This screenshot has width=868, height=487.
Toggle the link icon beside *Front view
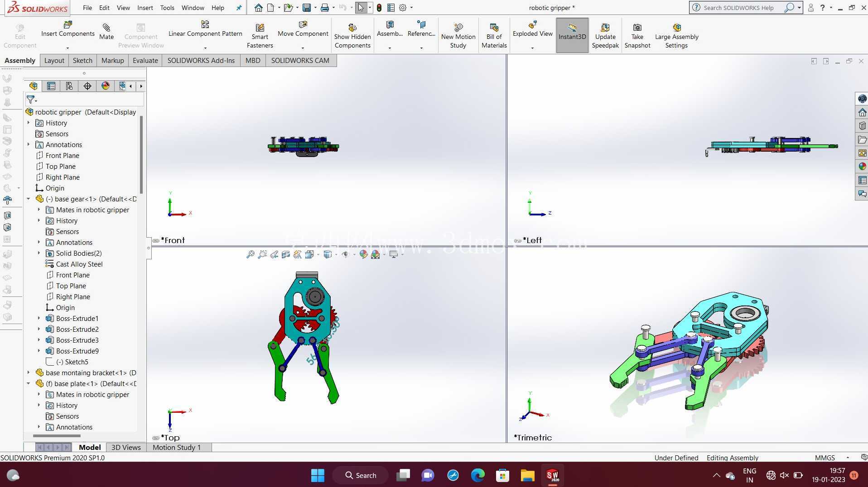coord(156,240)
